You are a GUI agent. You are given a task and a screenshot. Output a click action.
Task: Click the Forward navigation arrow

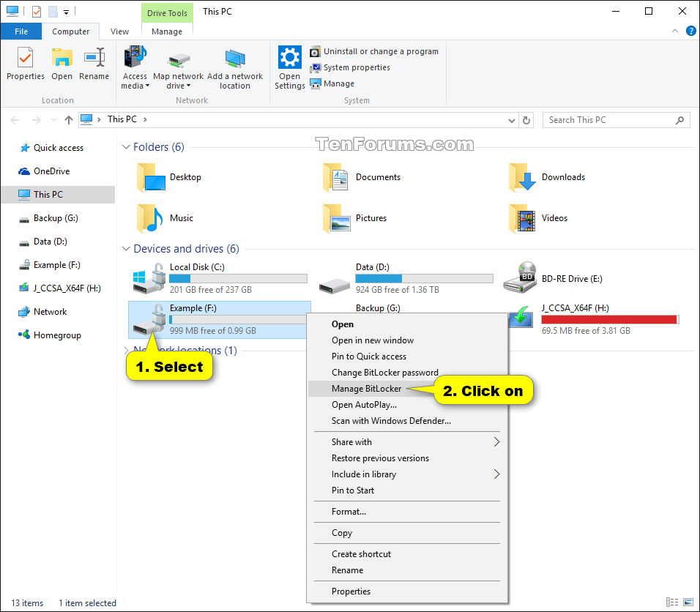37,120
